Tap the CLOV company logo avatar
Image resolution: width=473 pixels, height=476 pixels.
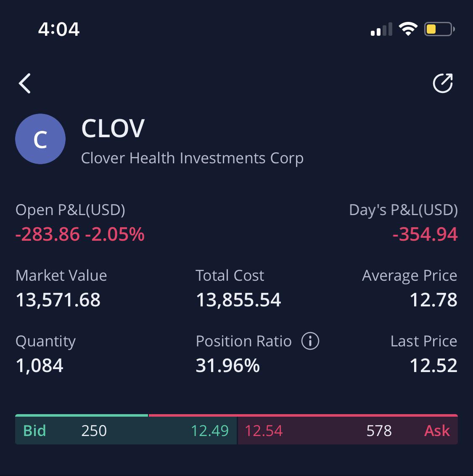pyautogui.click(x=40, y=139)
